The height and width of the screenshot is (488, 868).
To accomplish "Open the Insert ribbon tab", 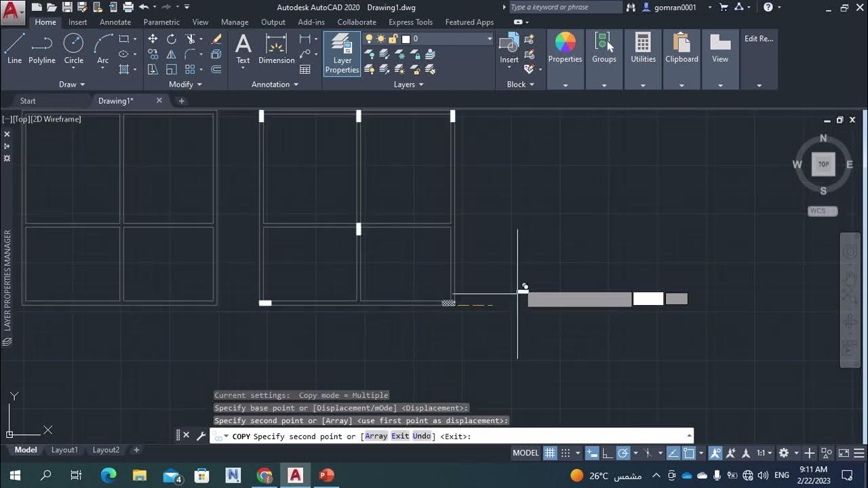I will pyautogui.click(x=77, y=22).
